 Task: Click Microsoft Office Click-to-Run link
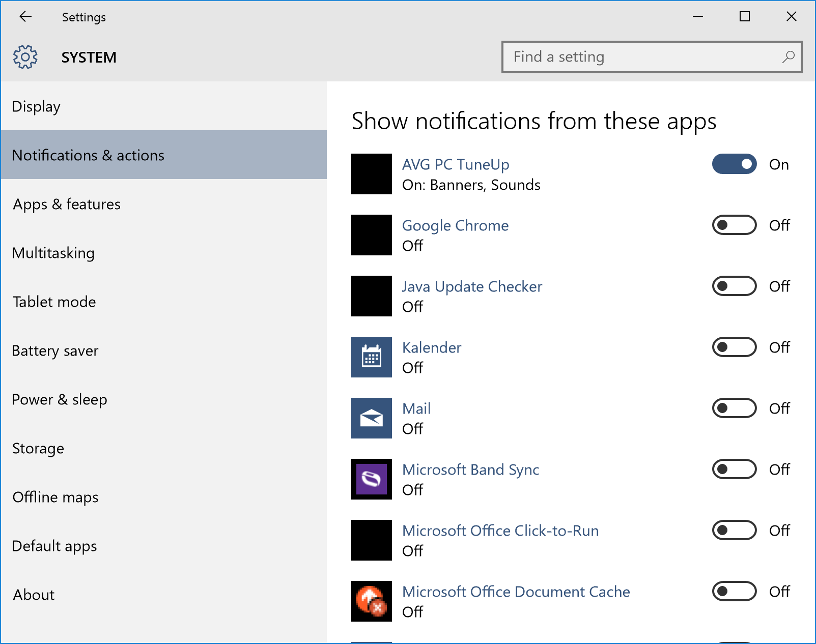500,531
